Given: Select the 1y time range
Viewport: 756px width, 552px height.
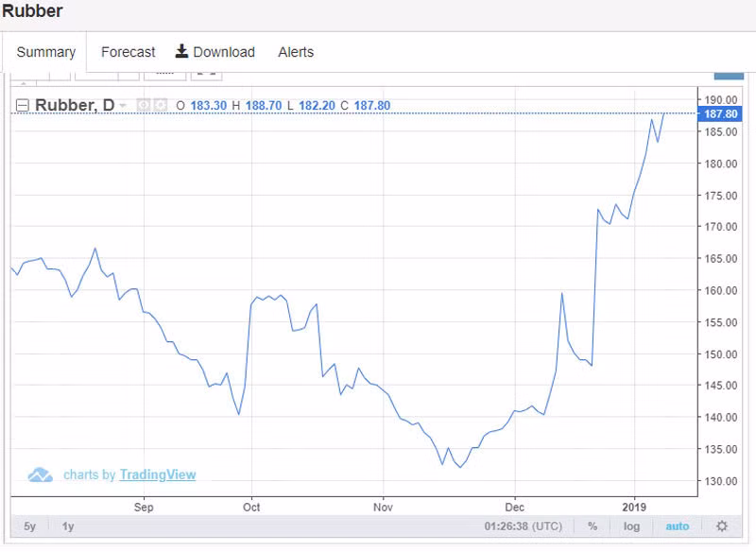Looking at the screenshot, I should pyautogui.click(x=68, y=526).
